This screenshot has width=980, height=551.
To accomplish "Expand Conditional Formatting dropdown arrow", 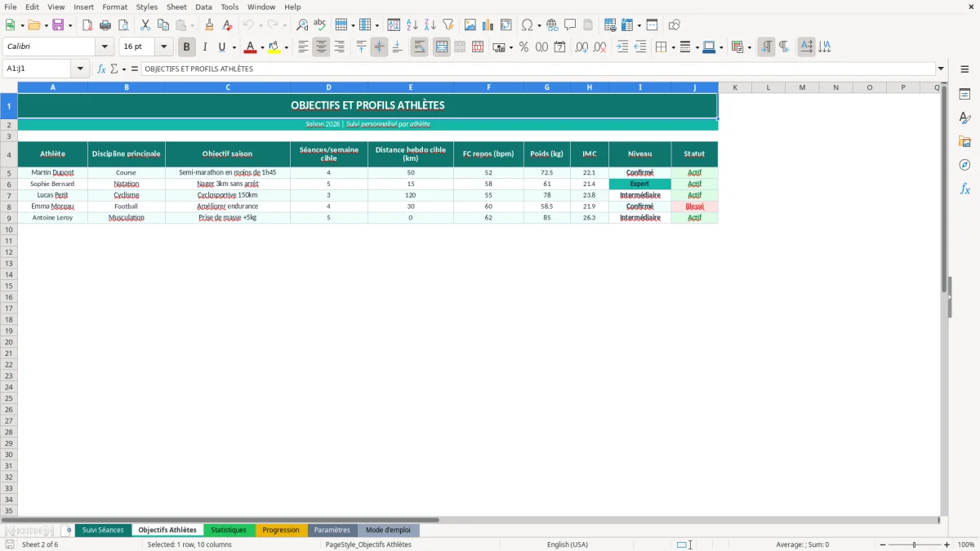I will (x=749, y=47).
